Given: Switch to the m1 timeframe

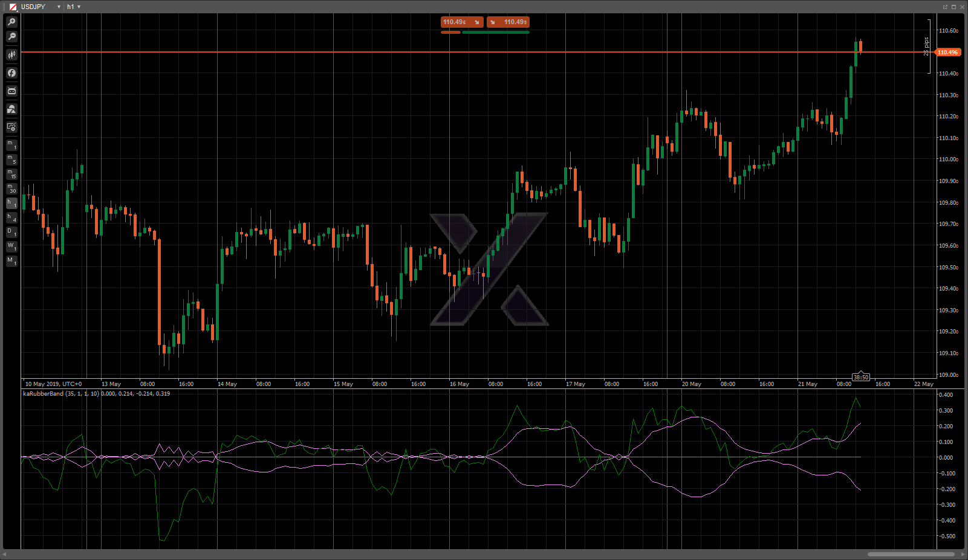Looking at the screenshot, I should (11, 145).
